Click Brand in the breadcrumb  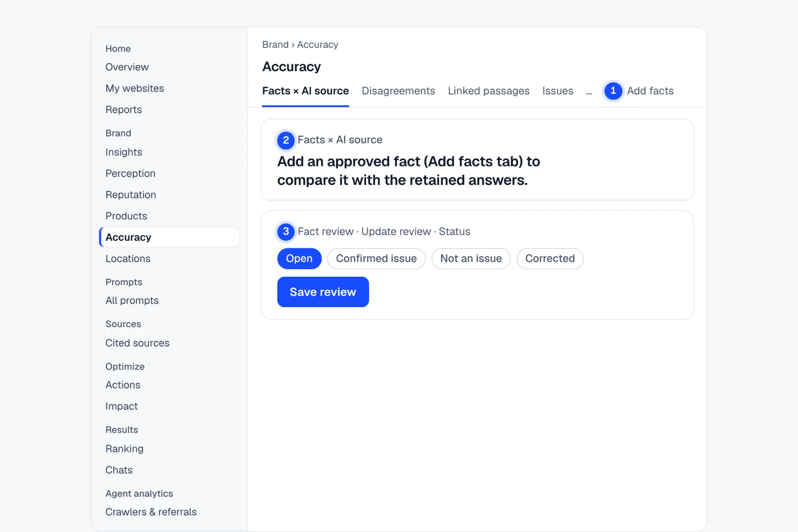coord(275,45)
